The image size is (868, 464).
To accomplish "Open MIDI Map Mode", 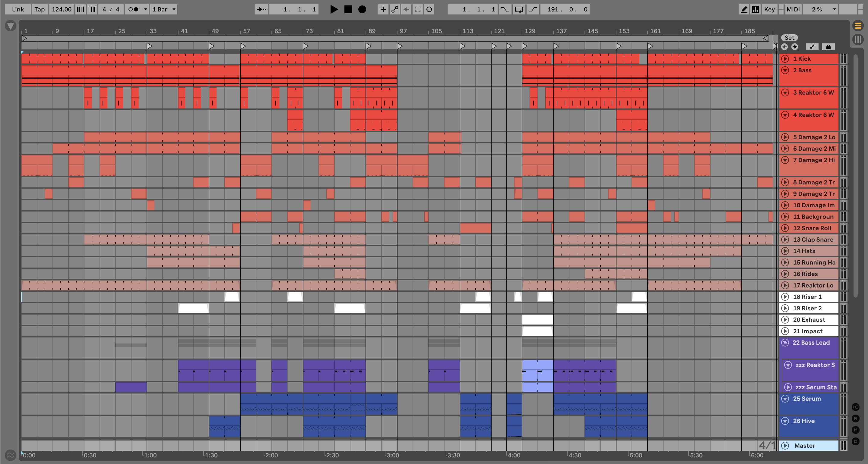I will point(793,9).
